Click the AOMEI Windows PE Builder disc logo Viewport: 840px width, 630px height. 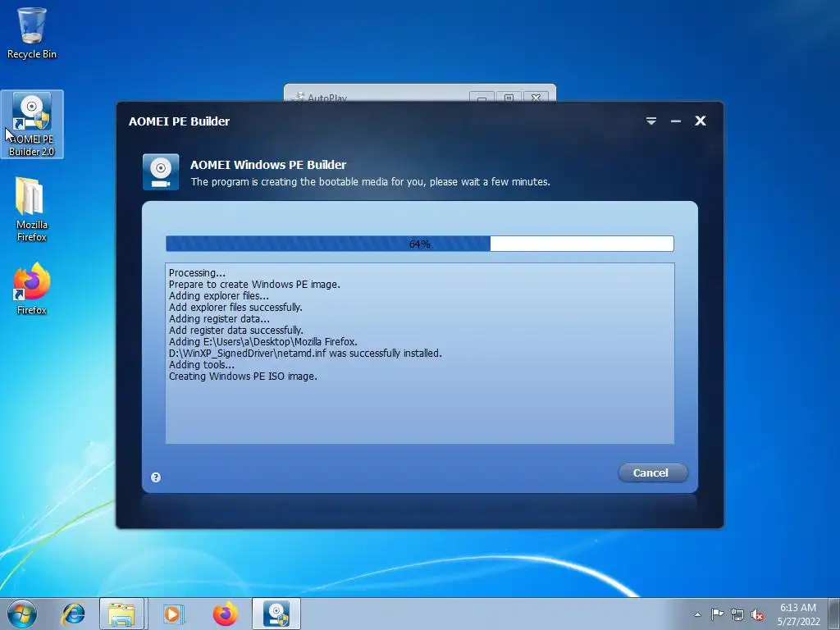coord(161,172)
